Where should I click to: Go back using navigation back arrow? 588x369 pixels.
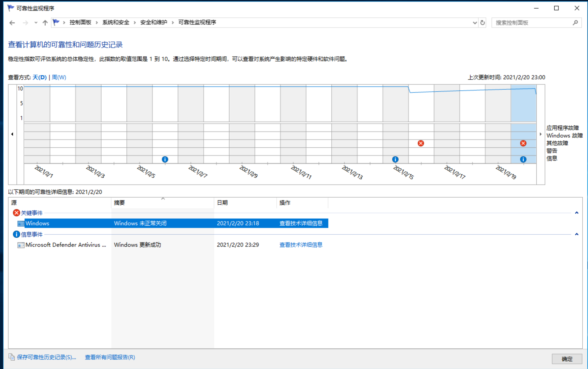click(x=12, y=23)
